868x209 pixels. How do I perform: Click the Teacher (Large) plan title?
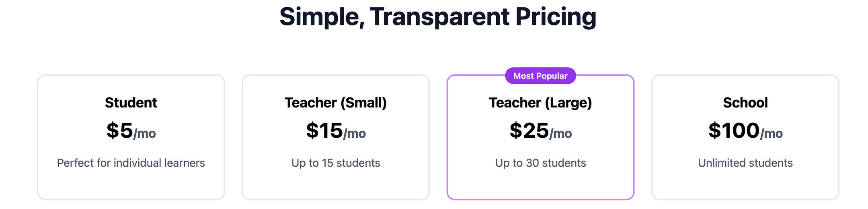(540, 103)
